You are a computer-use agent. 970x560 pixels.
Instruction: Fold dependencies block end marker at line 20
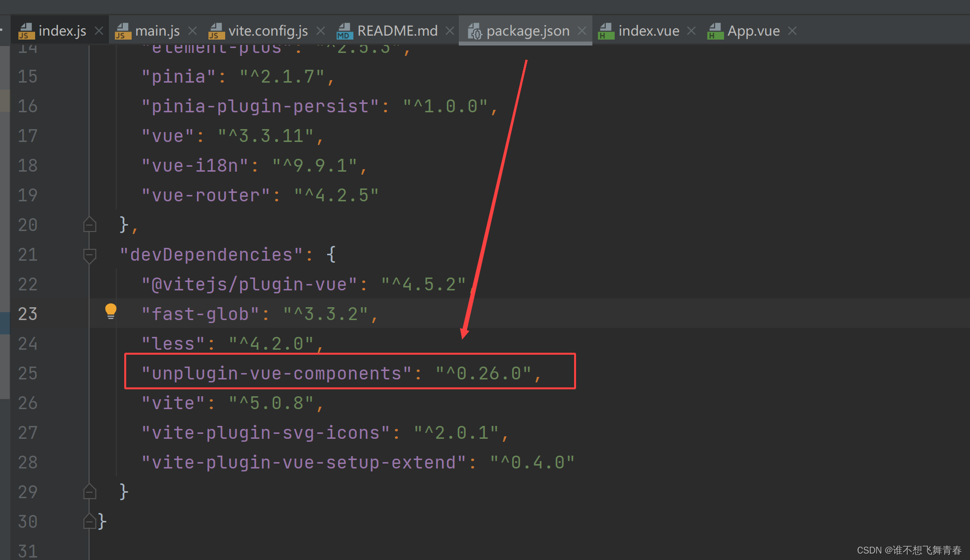(90, 225)
